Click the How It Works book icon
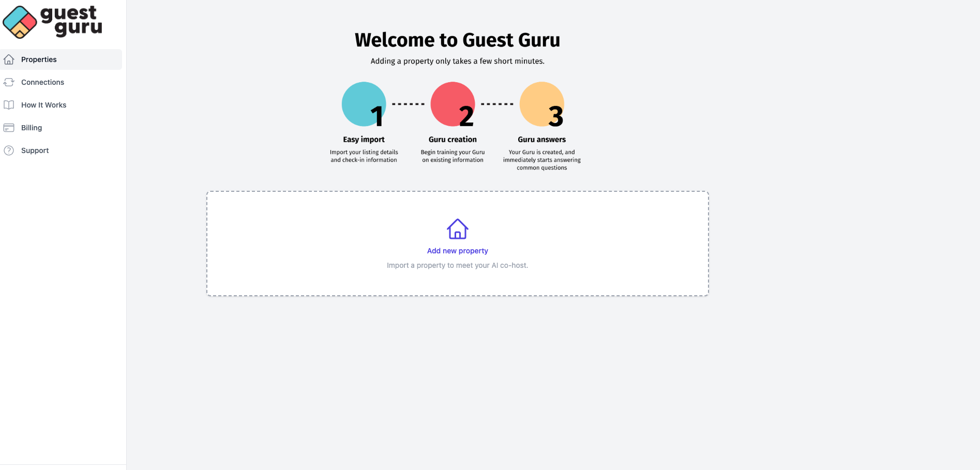Image resolution: width=980 pixels, height=470 pixels. (9, 105)
